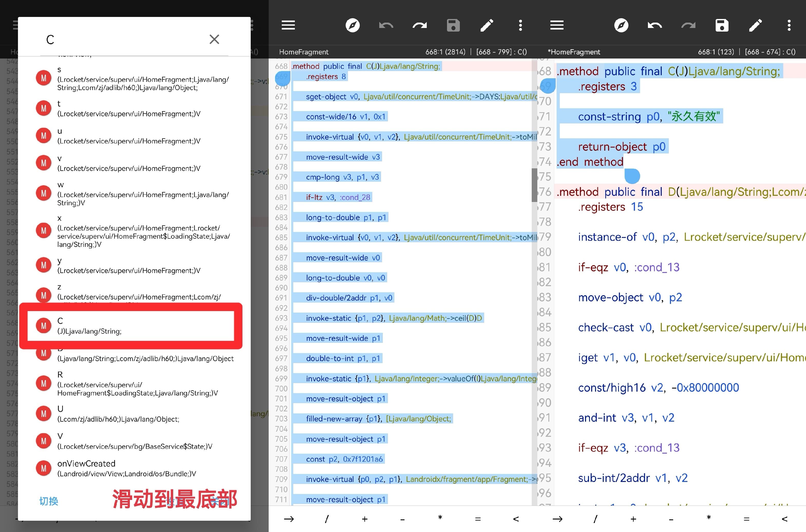Viewport: 806px width, 532px height.
Task: Select the onViewCreated method
Action: click(134, 468)
